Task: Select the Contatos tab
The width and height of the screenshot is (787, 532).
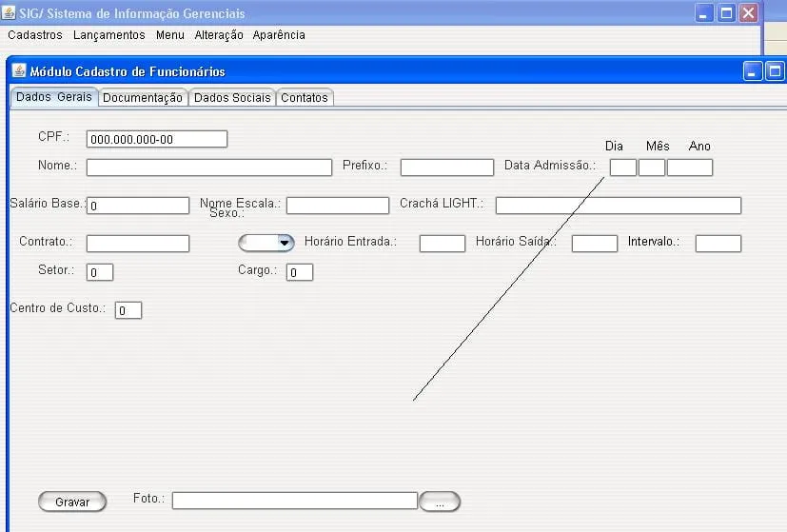Action: pyautogui.click(x=305, y=97)
